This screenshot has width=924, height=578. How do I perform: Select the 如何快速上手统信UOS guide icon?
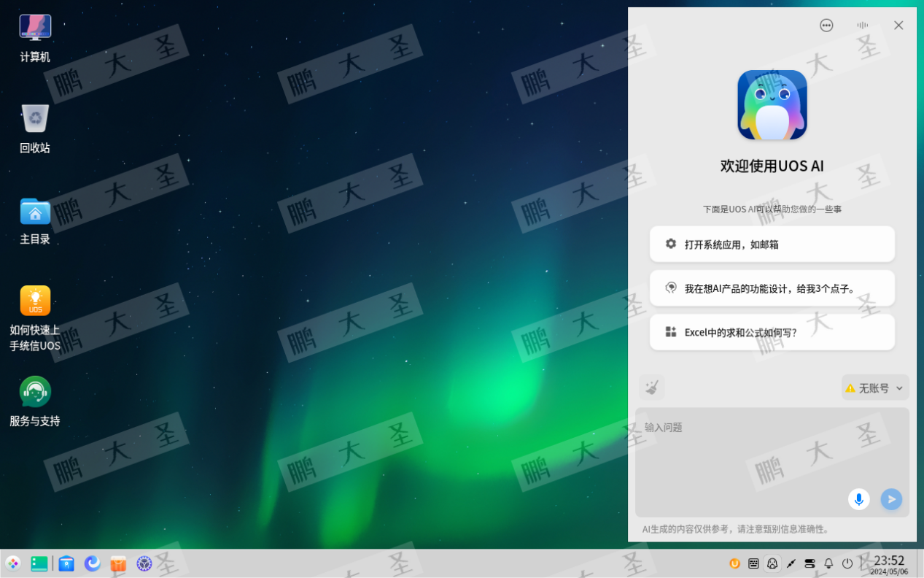pyautogui.click(x=35, y=318)
